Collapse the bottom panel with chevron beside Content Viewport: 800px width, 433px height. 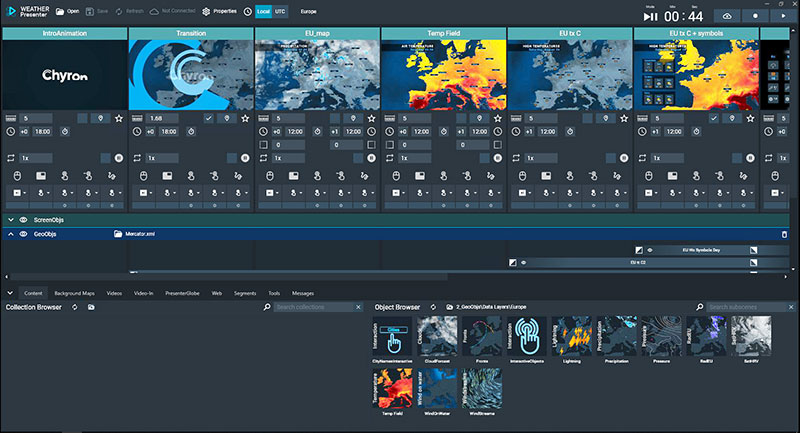coord(9,293)
